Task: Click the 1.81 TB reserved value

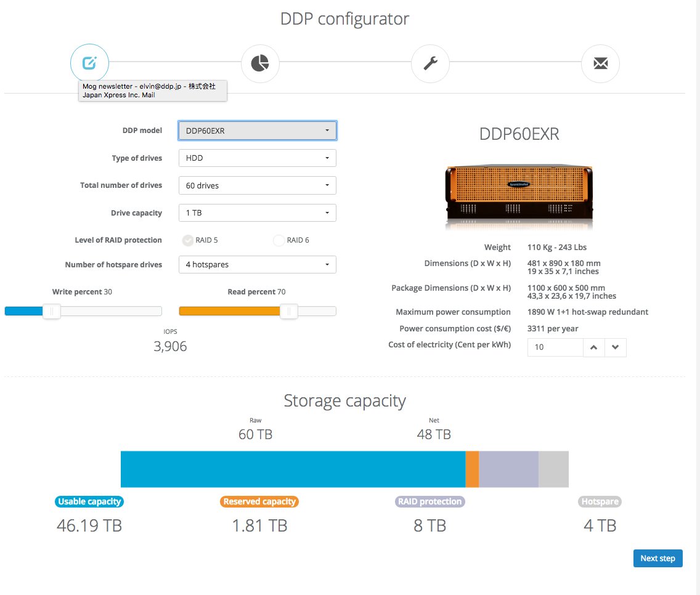Action: (x=259, y=526)
